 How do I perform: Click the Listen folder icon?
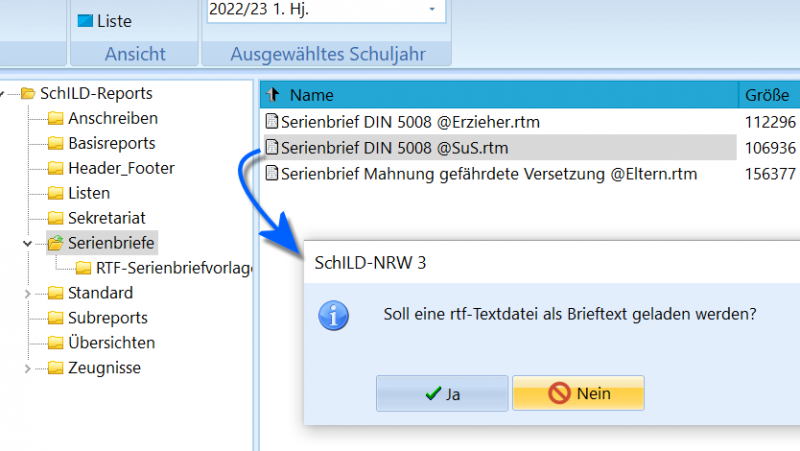pos(55,193)
